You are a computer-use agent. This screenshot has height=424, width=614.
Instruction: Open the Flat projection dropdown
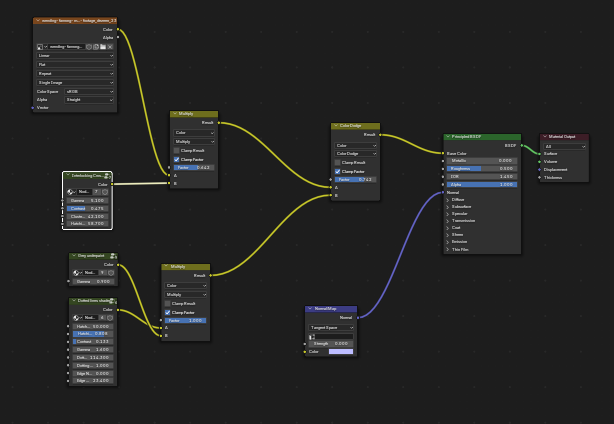pyautogui.click(x=75, y=65)
